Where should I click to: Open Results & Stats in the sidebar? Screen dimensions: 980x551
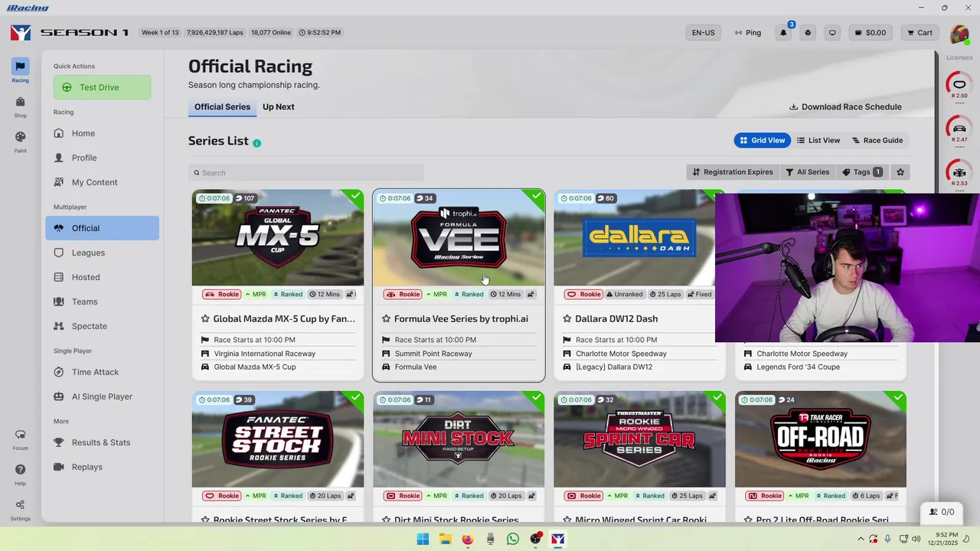pos(103,442)
